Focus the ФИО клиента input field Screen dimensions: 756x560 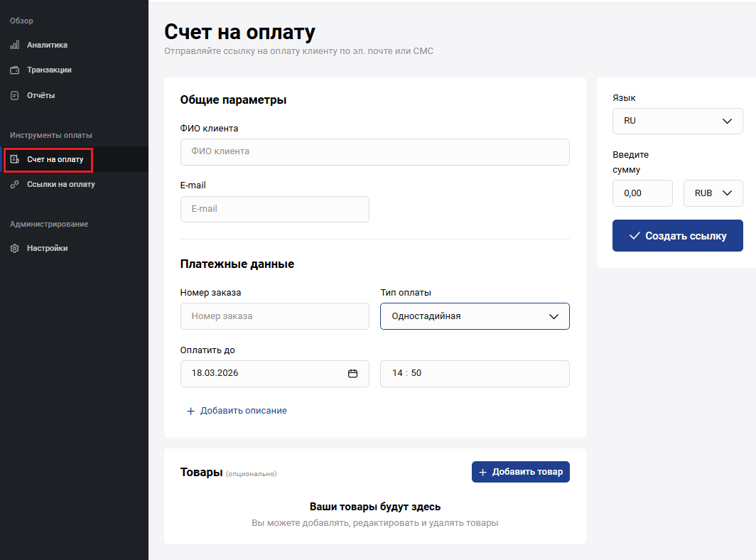point(374,152)
